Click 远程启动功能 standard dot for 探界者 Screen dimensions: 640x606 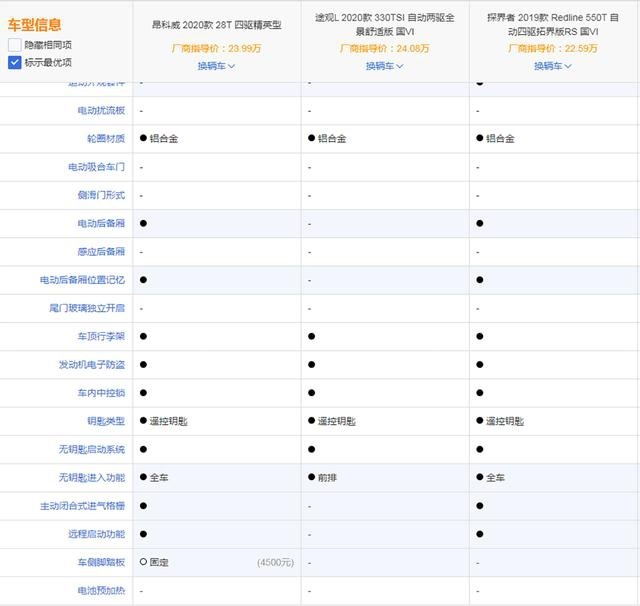pyautogui.click(x=480, y=534)
